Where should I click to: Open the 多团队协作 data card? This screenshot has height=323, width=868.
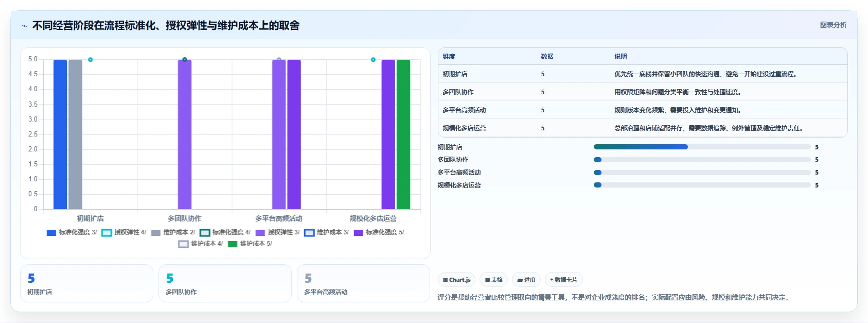(x=225, y=283)
